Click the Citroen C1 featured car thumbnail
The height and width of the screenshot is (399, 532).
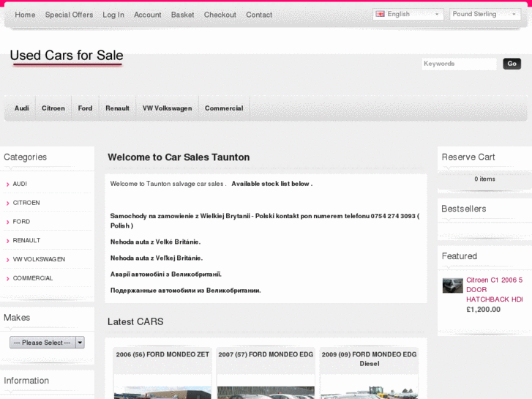(x=452, y=286)
